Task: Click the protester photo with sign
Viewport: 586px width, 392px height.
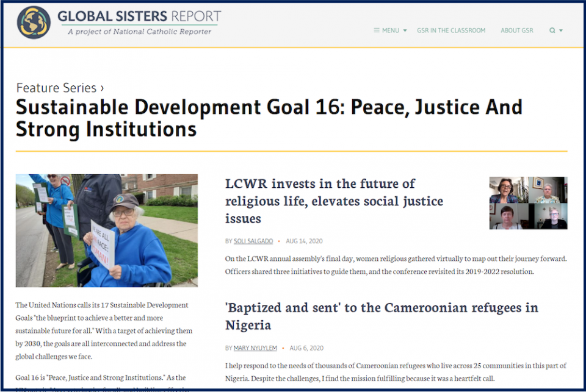Action: (x=106, y=230)
